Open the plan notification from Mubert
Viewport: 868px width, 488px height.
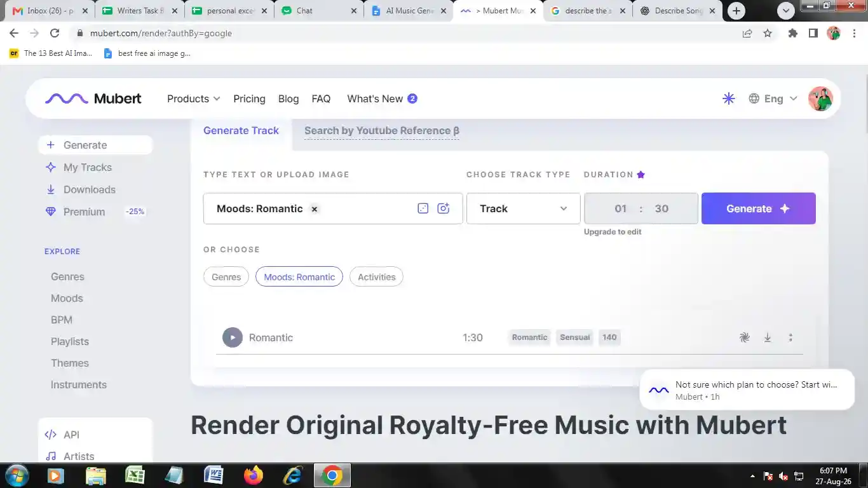point(747,390)
